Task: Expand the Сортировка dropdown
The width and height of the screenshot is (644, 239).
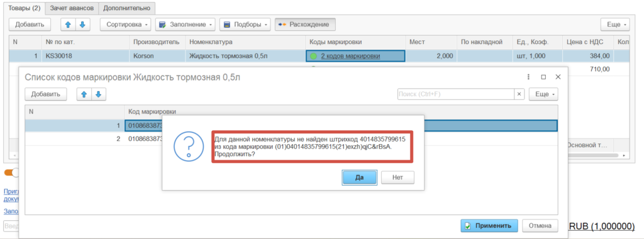Action: [x=126, y=25]
